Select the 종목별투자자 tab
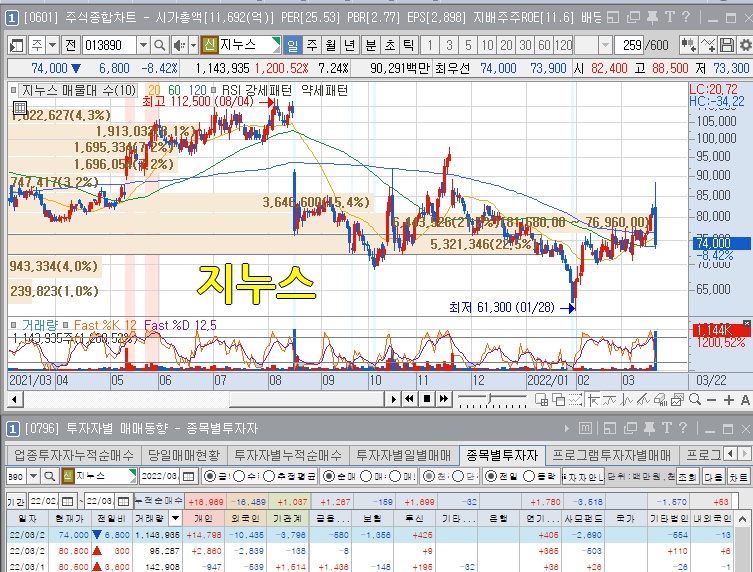The height and width of the screenshot is (572, 753). coord(502,454)
